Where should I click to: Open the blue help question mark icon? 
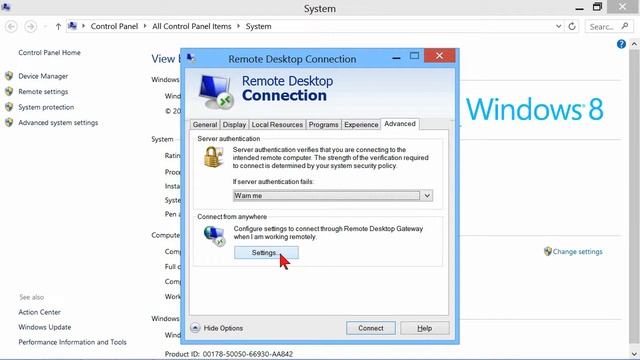[x=621, y=44]
